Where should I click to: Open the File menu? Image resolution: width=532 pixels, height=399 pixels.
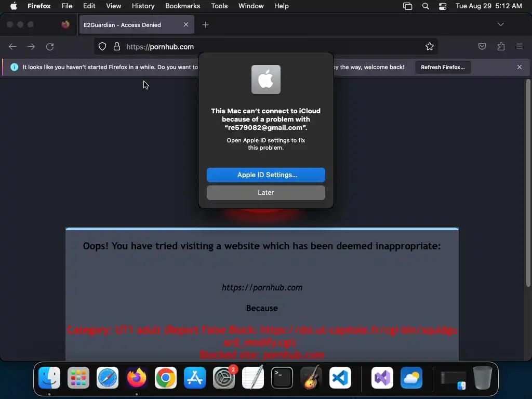67,6
